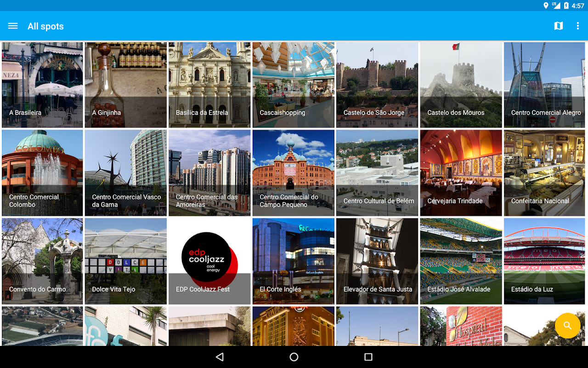Open the Estádio José Alvalade spot

tap(461, 261)
